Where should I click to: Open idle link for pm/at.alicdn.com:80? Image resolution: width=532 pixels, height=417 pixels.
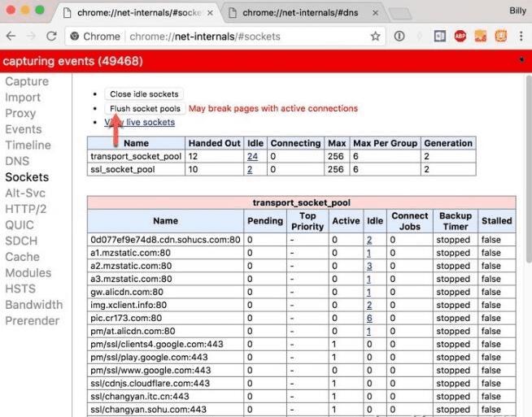point(368,331)
